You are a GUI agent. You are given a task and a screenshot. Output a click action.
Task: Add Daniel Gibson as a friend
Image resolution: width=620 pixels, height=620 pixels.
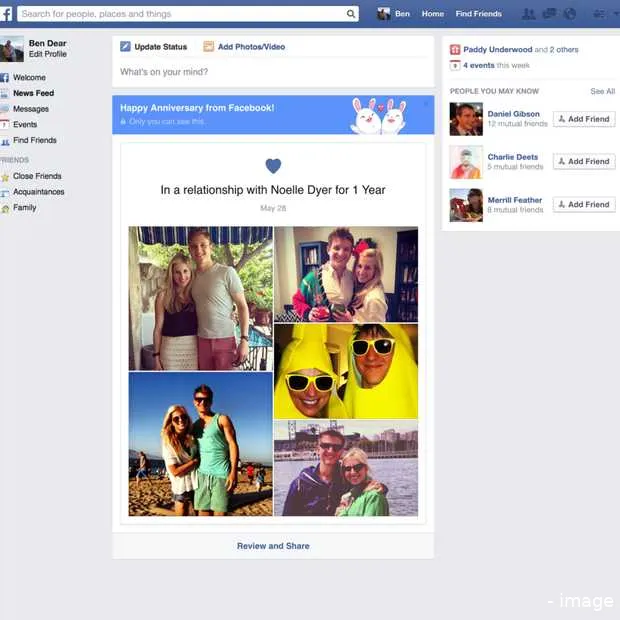[584, 119]
